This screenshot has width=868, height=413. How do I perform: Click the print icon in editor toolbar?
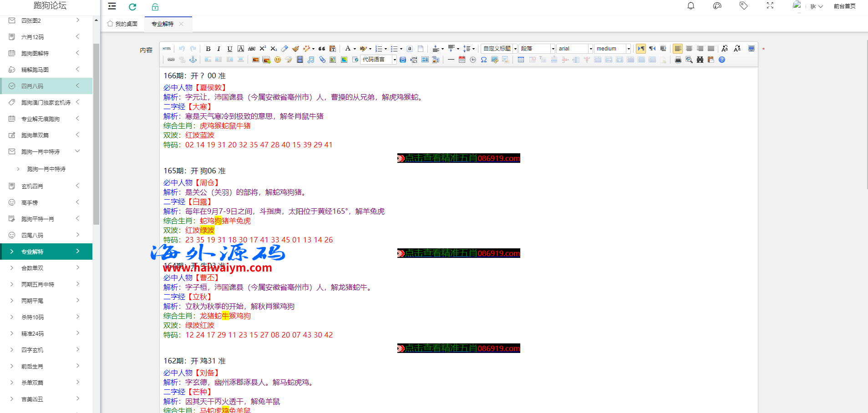pos(678,60)
